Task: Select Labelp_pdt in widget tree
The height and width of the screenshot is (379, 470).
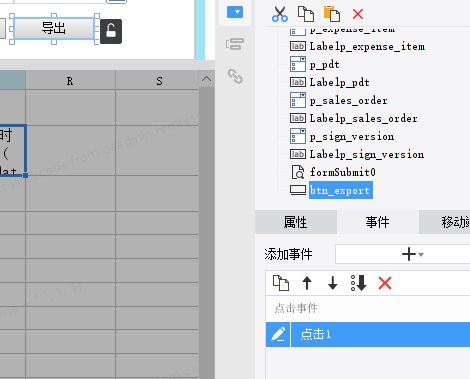Action: pos(340,82)
